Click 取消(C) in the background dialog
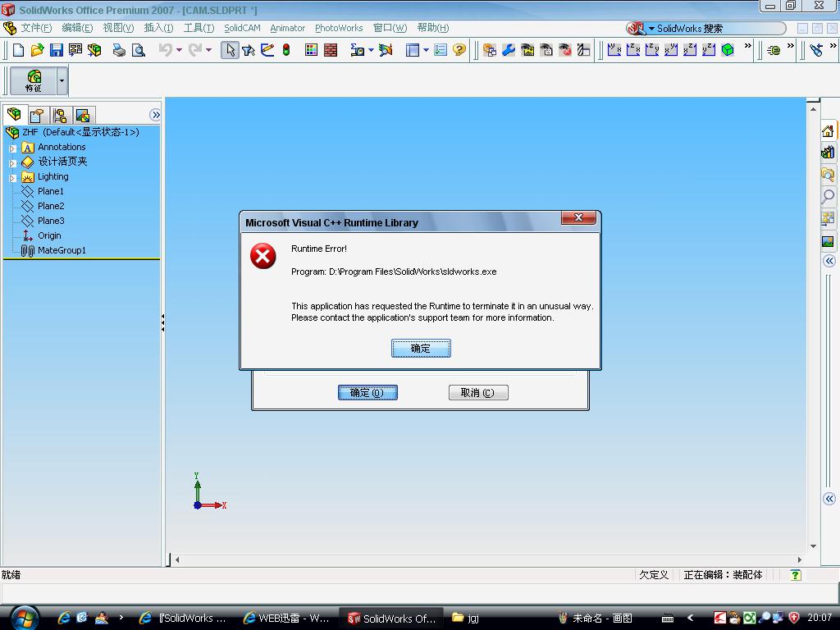This screenshot has height=630, width=840. pos(478,393)
